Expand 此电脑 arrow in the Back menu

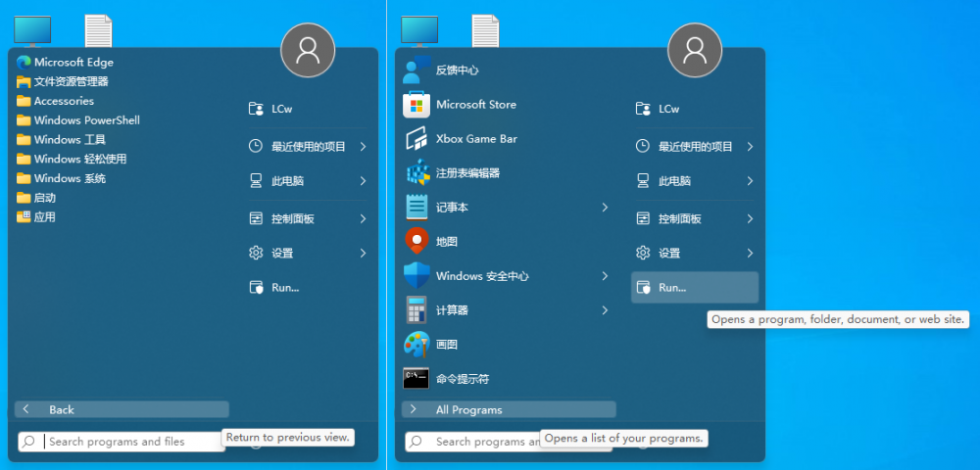(x=364, y=181)
